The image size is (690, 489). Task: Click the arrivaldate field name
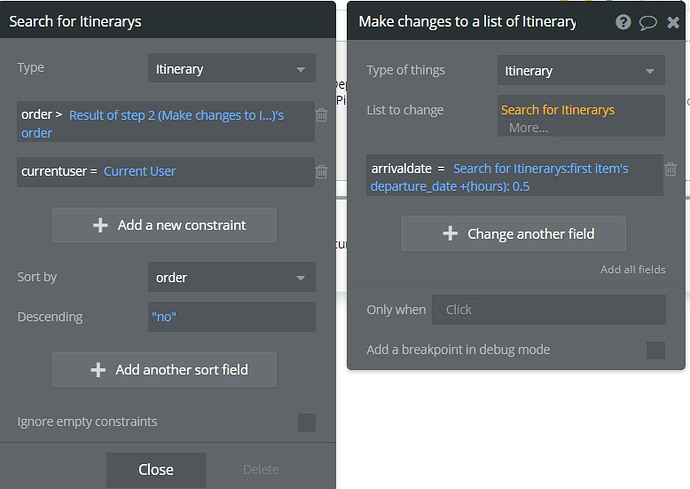pos(401,169)
